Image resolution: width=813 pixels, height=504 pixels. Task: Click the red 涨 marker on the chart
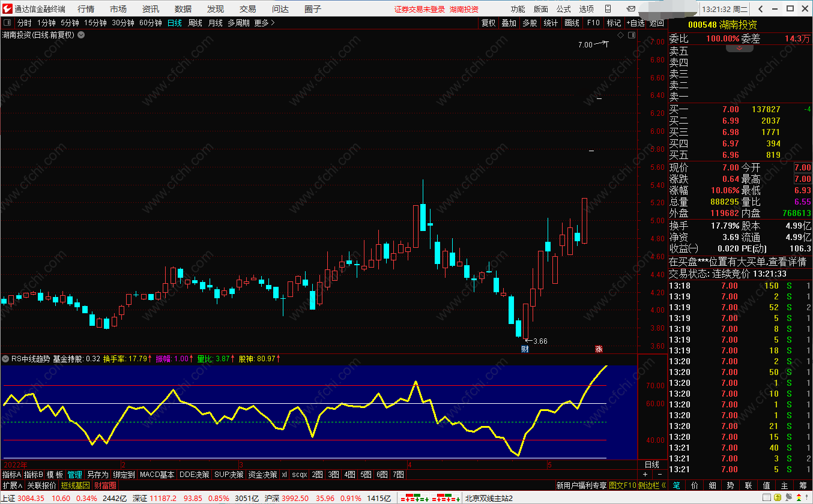click(x=598, y=349)
